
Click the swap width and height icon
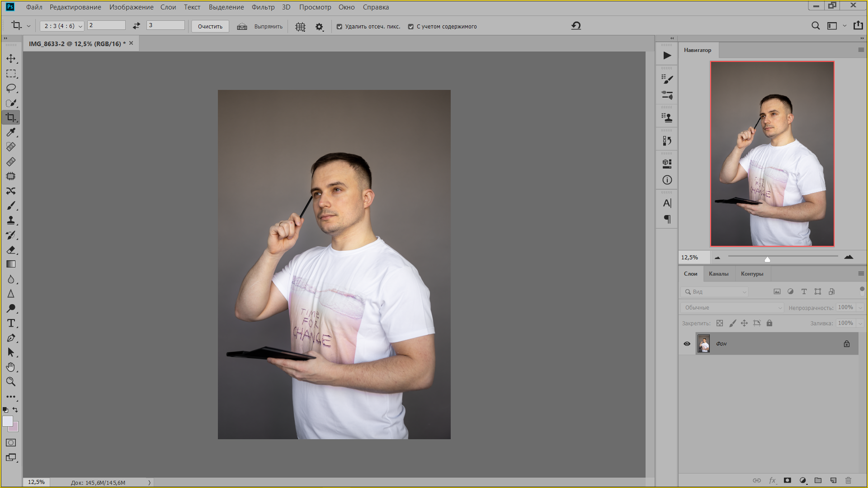pyautogui.click(x=137, y=26)
